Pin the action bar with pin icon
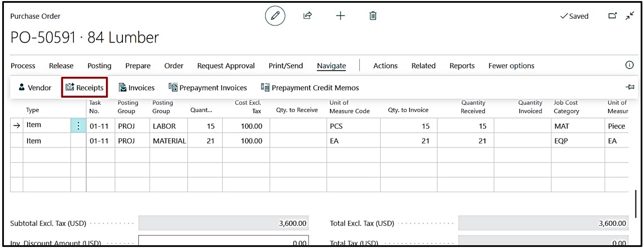Screen dimensions: 644x248 630,88
